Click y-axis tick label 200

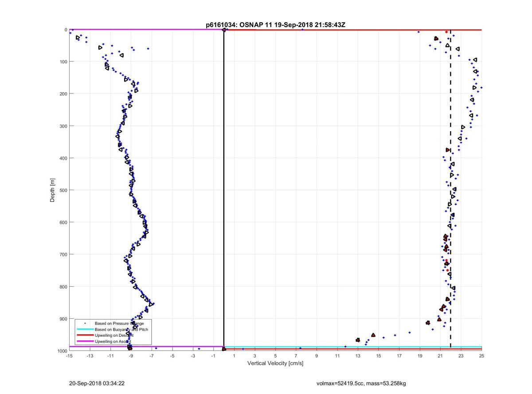(x=64, y=94)
